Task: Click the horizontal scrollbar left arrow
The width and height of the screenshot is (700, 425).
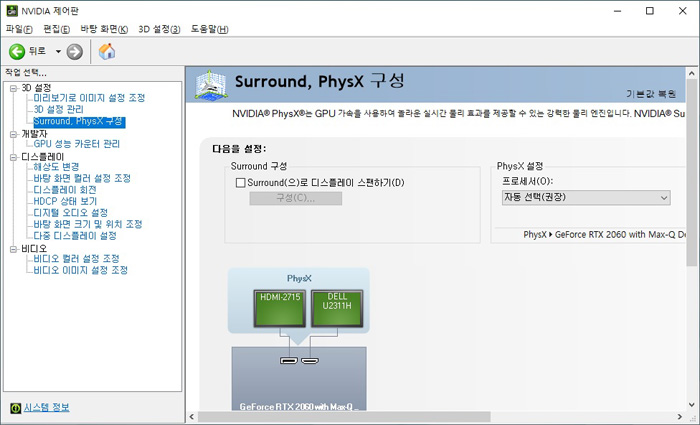Action: pos(192,417)
